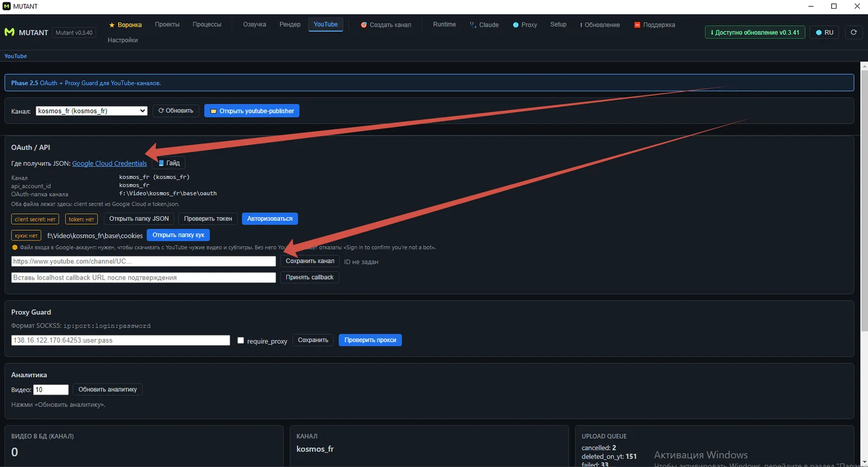
Task: Click the refresh icon button beside RU
Action: click(853, 32)
